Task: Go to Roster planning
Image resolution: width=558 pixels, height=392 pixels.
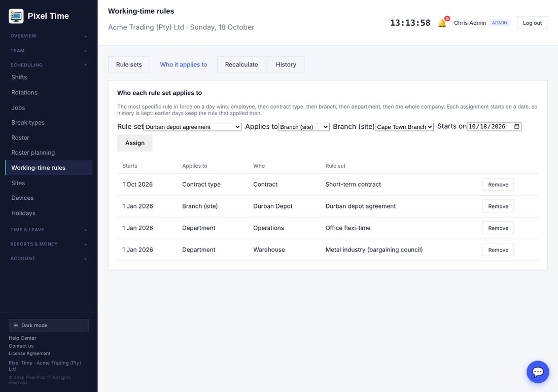Action: [x=49, y=153]
